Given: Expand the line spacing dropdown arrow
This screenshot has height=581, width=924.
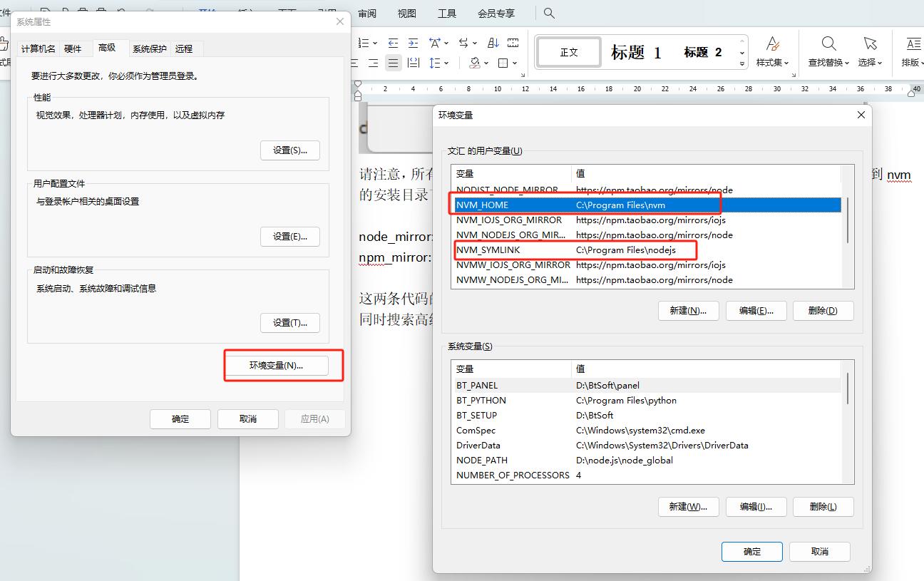Looking at the screenshot, I should [x=446, y=63].
